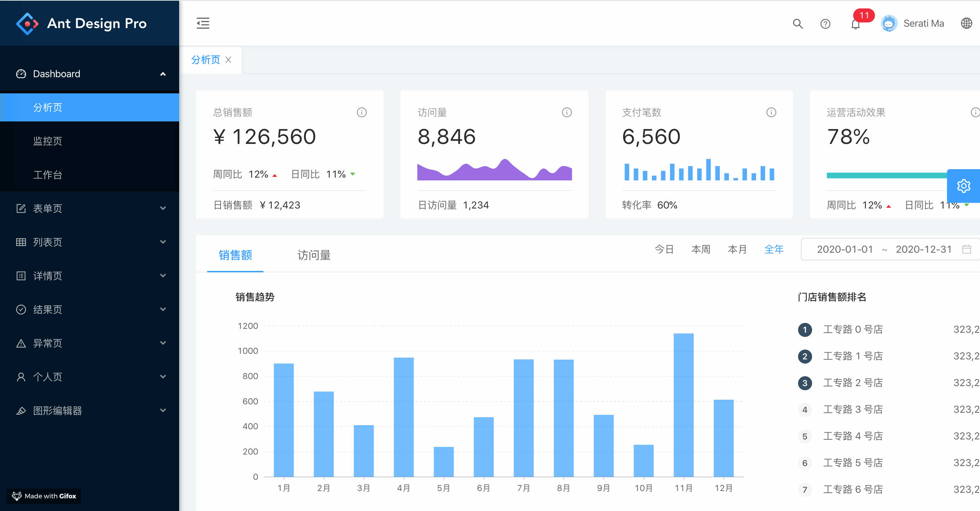Open the floating gear settings button

pos(963,186)
